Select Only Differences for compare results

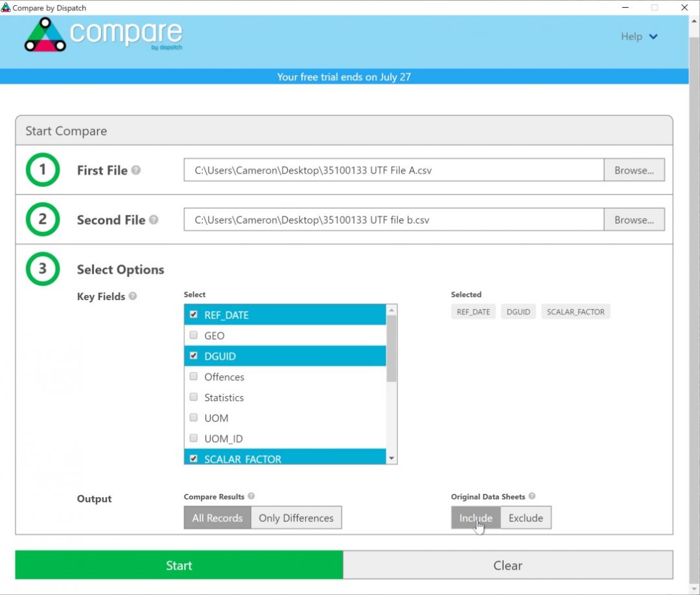point(296,517)
